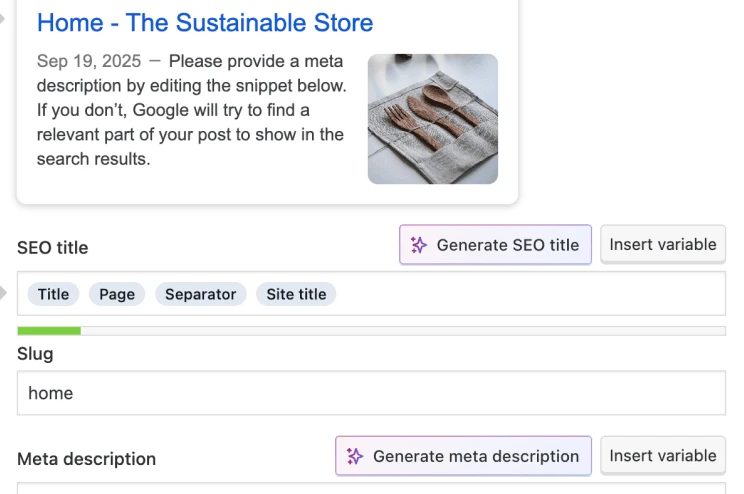Click the caret arrow left of SEO title field
744x494 pixels.
[x=4, y=293]
